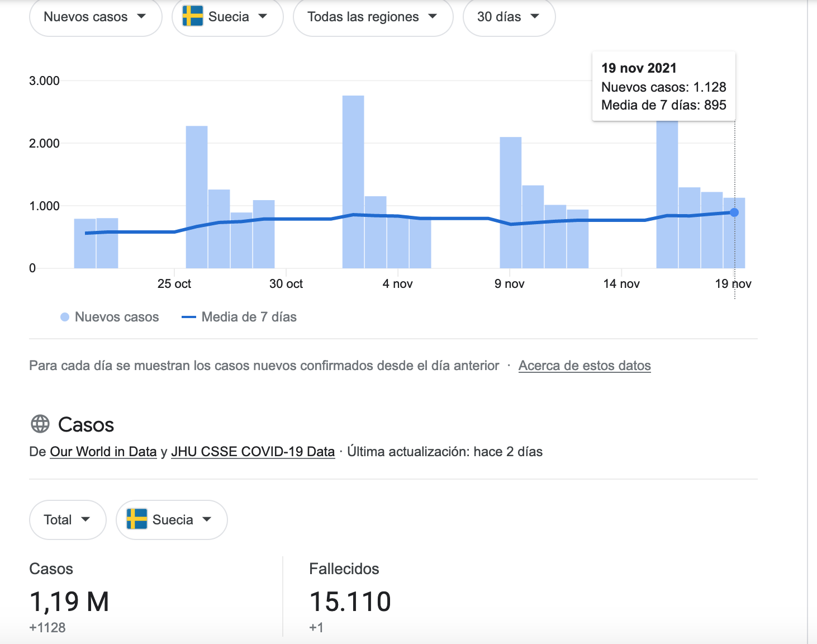Click the Media de 7 días legend line
Screen dimensions: 817x644
pos(189,317)
